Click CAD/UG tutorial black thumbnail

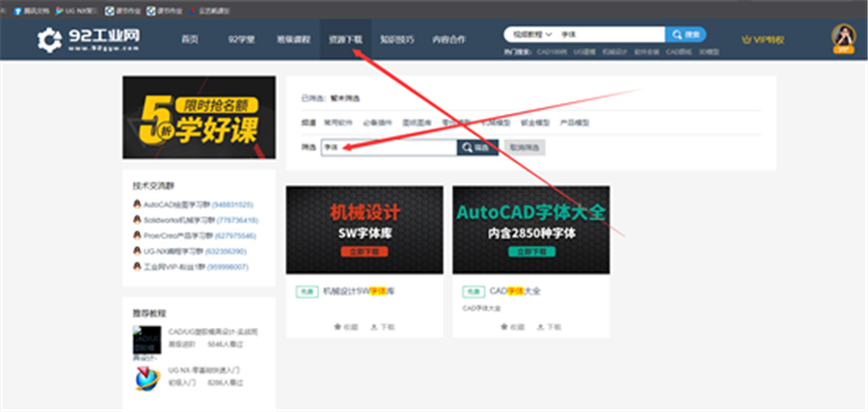pos(147,340)
